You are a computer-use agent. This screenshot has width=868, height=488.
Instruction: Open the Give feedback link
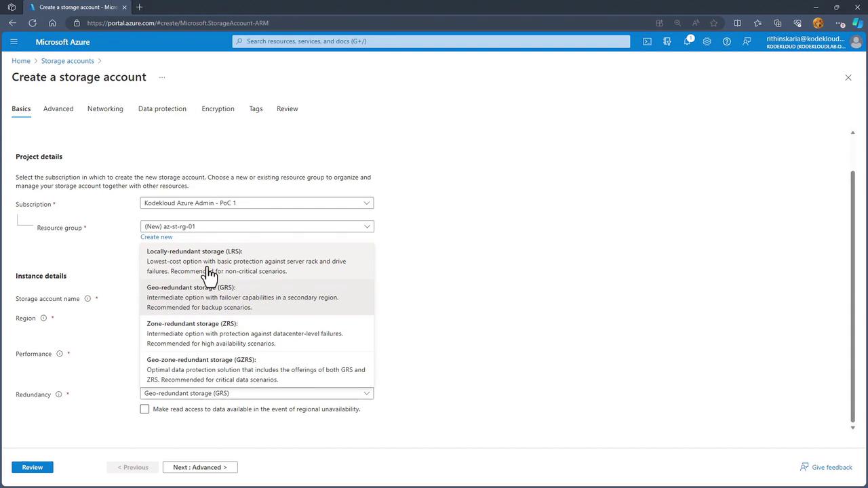(826, 467)
